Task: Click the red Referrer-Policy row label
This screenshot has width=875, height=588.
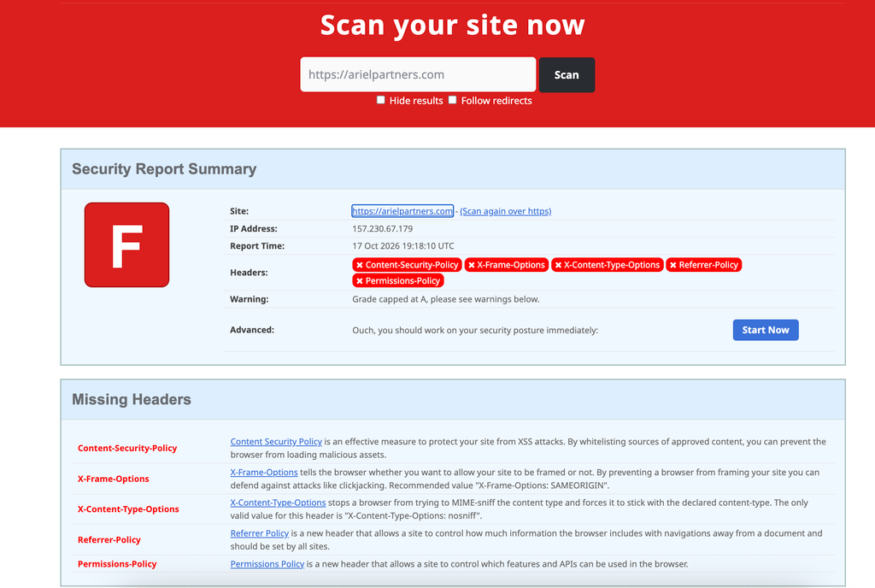Action: click(x=109, y=539)
